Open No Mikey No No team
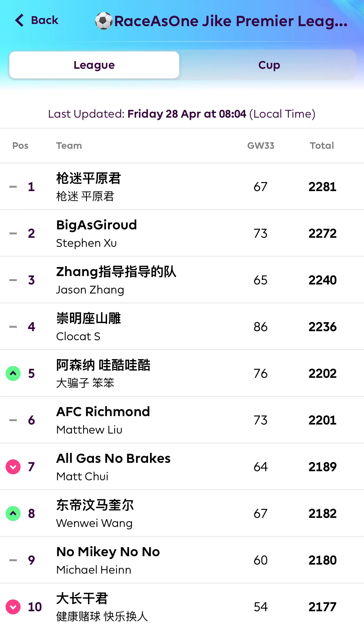This screenshot has width=364, height=629. click(108, 552)
